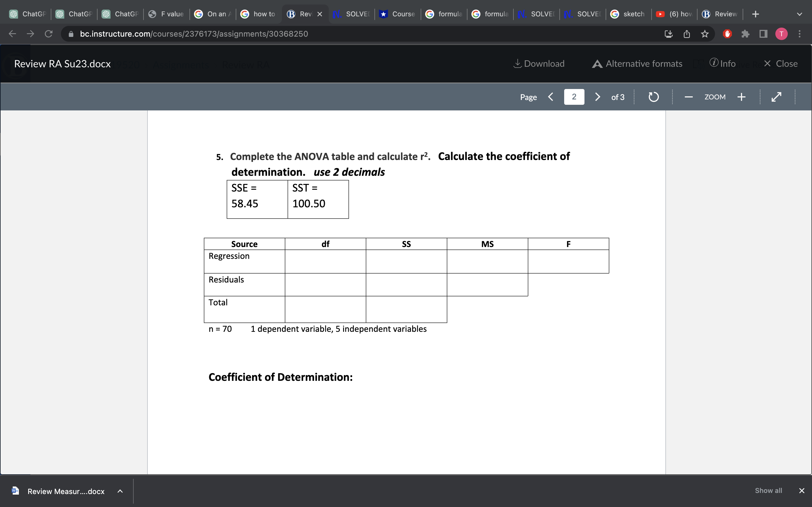Open the profile avatar menu
Image resolution: width=812 pixels, height=507 pixels.
point(781,34)
